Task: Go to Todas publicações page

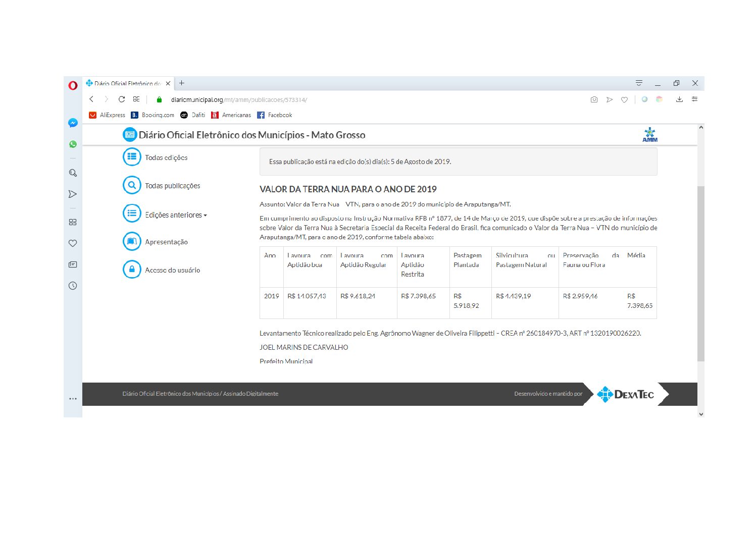Action: point(172,186)
